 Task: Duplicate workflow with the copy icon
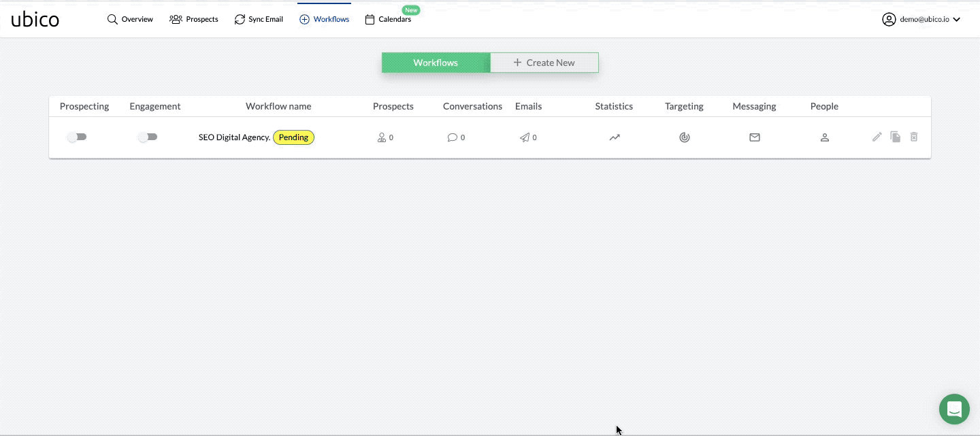[x=896, y=137]
